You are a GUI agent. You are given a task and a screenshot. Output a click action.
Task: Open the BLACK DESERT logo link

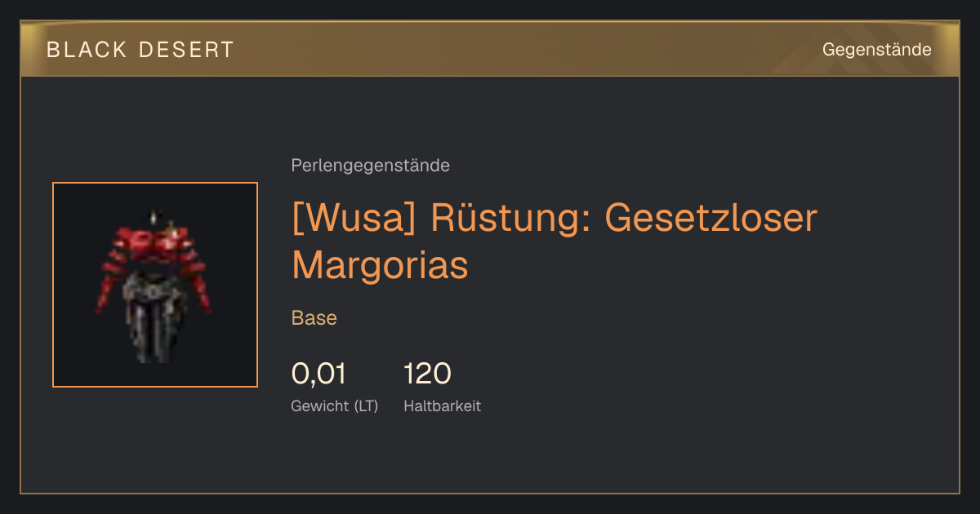(140, 50)
